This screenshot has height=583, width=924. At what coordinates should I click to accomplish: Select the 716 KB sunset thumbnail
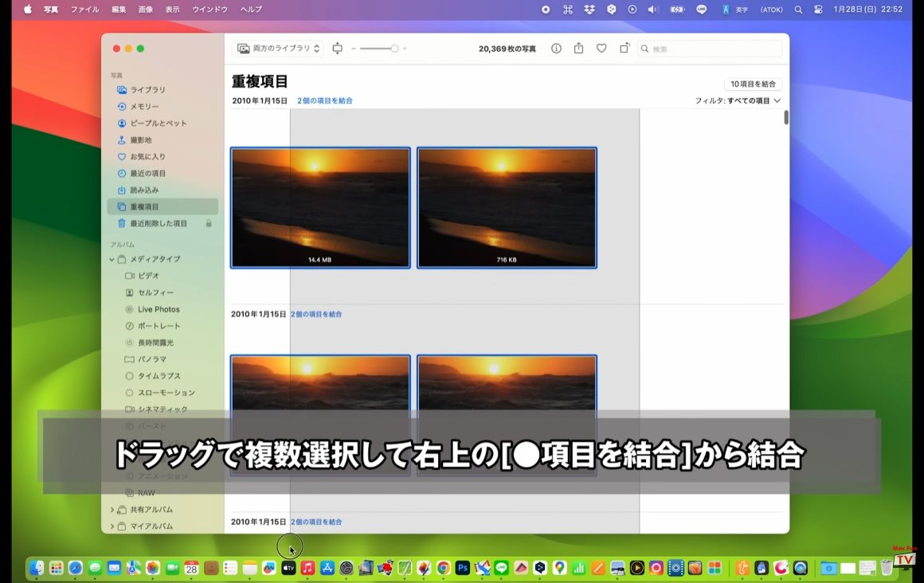[x=507, y=208]
